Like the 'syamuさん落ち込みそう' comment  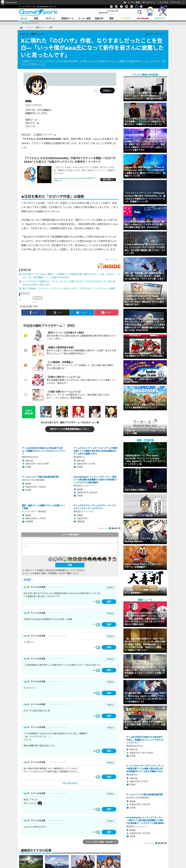(x=98, y=832)
